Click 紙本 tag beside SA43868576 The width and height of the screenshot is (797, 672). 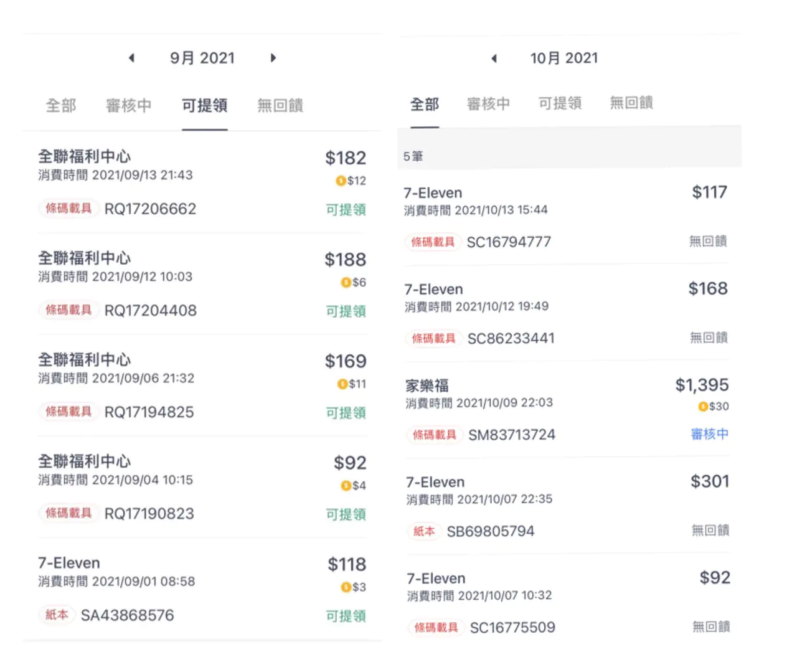pos(57,615)
